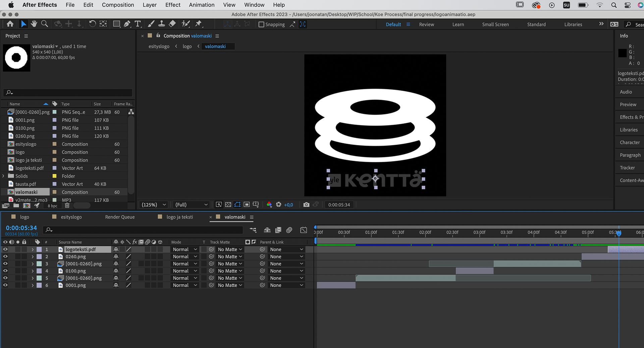Select the Rotation tool
Viewport: 644px width, 348px height.
[92, 24]
